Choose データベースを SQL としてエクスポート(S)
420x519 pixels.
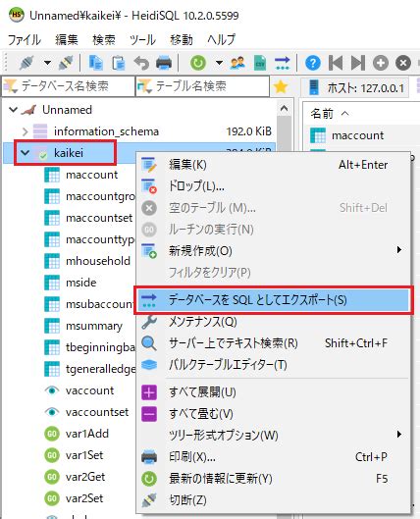(x=274, y=300)
